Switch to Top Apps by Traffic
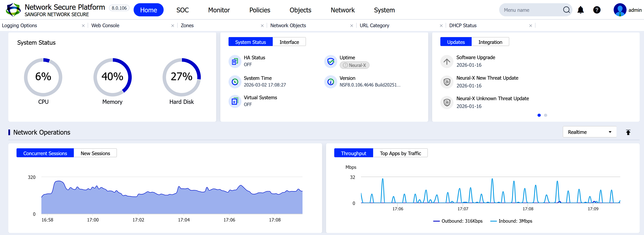Screen dimensions: 644x235 pyautogui.click(x=400, y=153)
